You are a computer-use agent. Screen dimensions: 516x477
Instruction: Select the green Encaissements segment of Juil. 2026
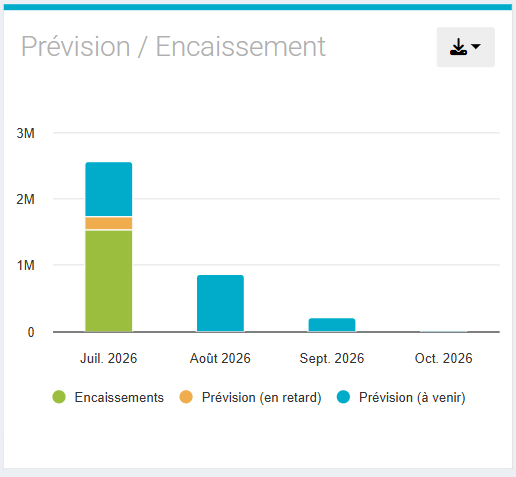pos(109,281)
